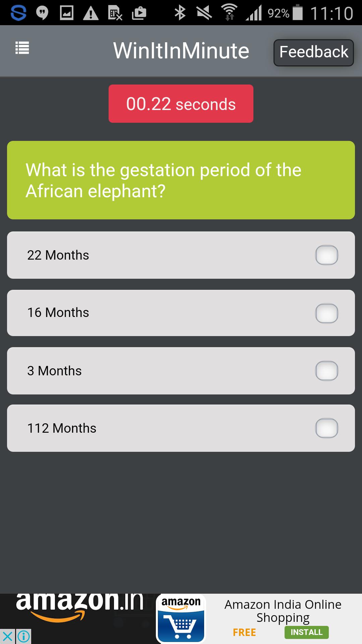Tick the 3 Months answer checkbox

click(x=326, y=371)
